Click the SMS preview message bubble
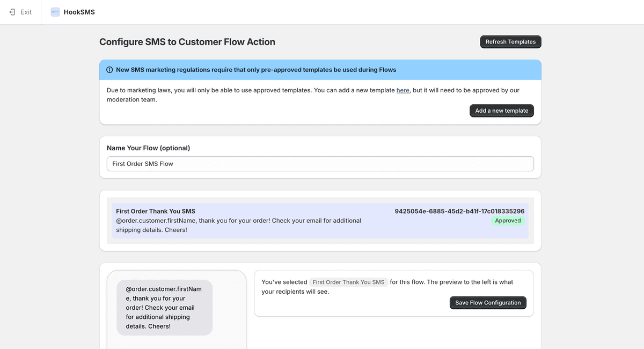This screenshot has height=349, width=644. [x=164, y=308]
